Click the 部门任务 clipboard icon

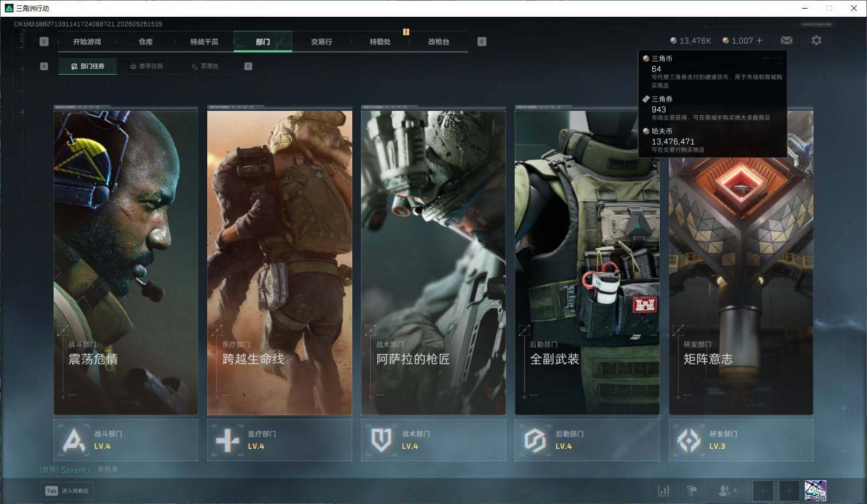coord(75,67)
